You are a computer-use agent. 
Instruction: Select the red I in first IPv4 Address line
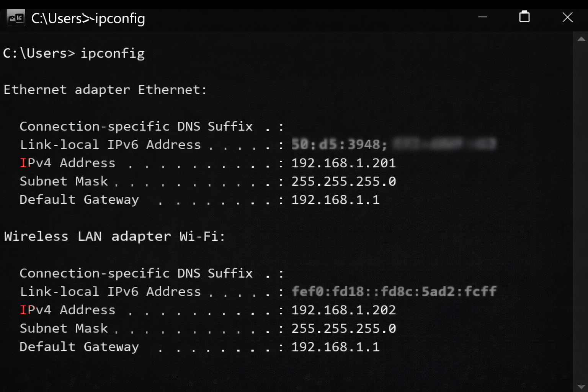click(24, 163)
